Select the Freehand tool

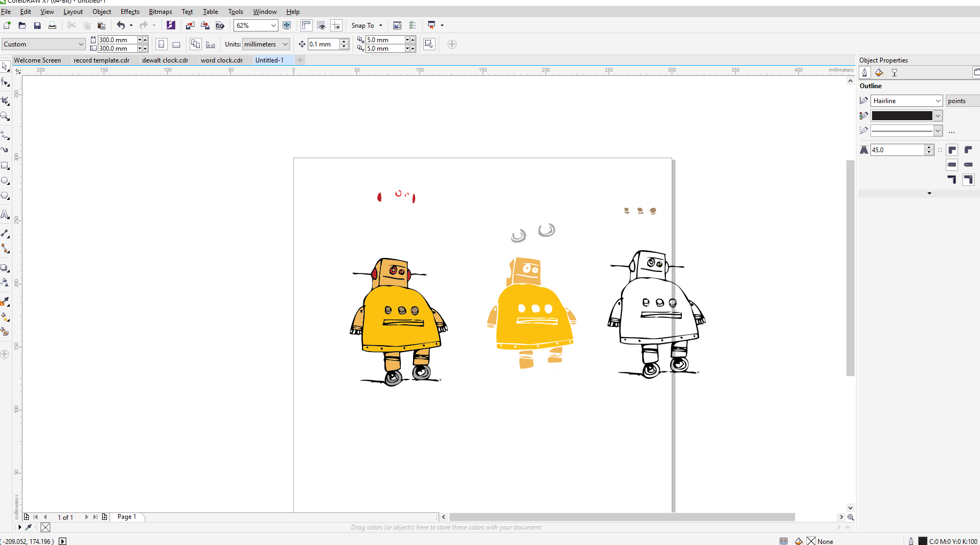point(5,135)
